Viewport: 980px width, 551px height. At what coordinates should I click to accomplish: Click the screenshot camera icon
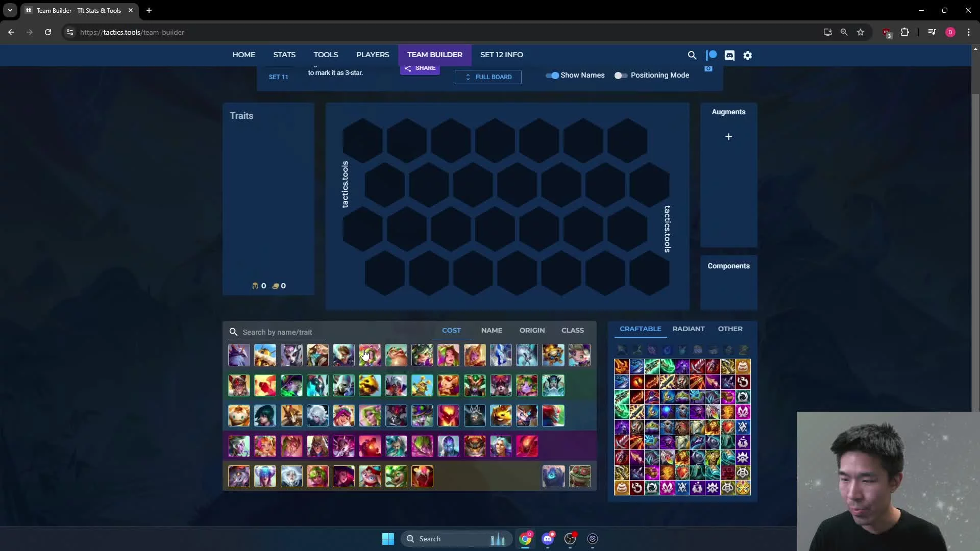coord(708,68)
